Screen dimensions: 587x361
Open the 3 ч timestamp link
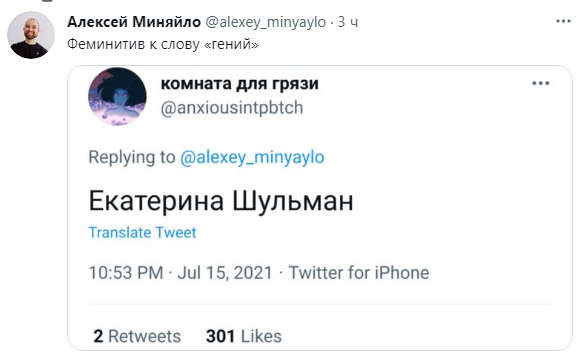click(348, 22)
